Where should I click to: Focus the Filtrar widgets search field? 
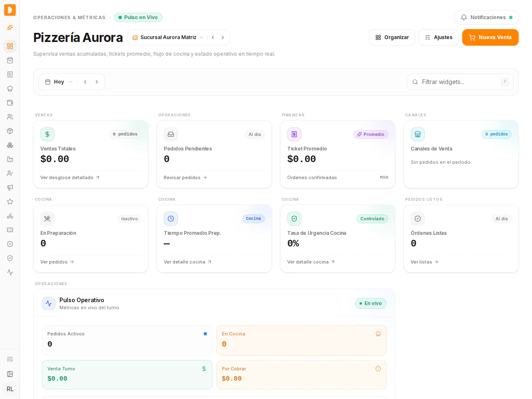click(x=460, y=82)
